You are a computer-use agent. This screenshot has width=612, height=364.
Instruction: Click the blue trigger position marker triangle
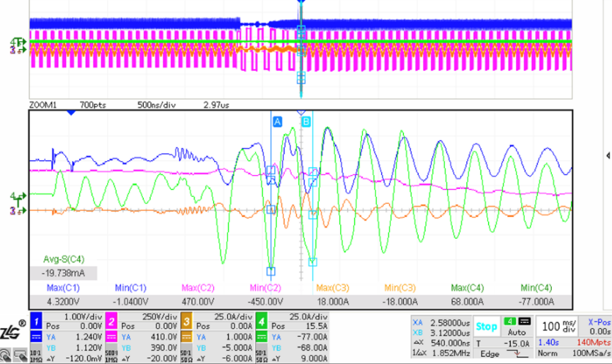pyautogui.click(x=70, y=113)
